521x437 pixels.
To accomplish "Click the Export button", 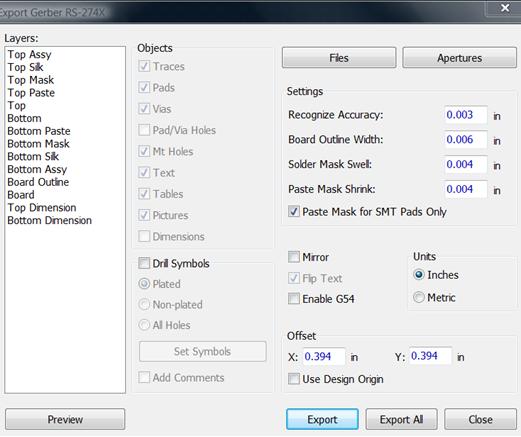I will coord(322,419).
